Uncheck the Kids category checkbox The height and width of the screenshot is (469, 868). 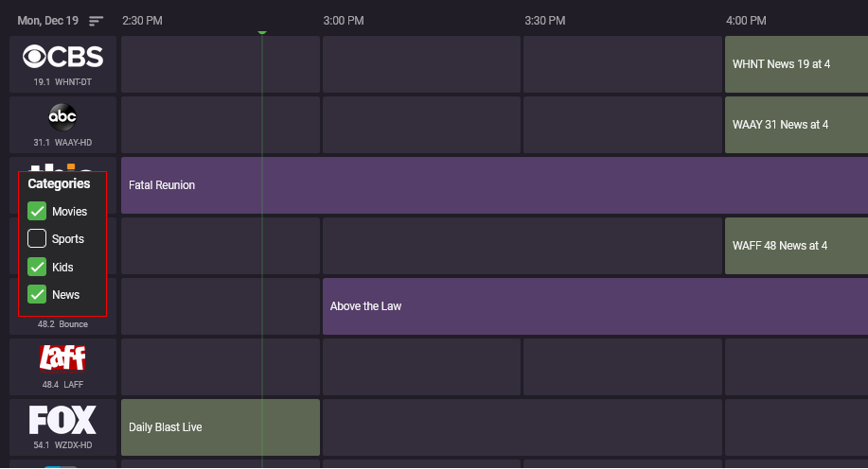click(x=37, y=267)
